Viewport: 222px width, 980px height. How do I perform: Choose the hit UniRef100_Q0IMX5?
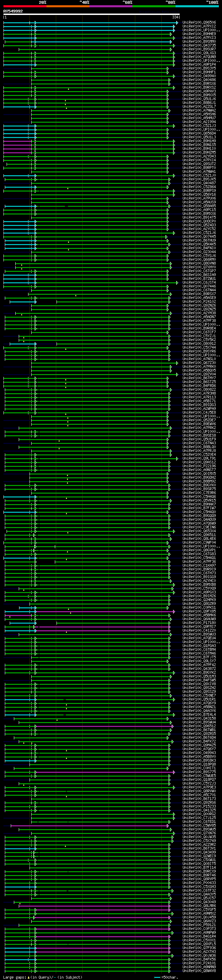pyautogui.click(x=199, y=473)
